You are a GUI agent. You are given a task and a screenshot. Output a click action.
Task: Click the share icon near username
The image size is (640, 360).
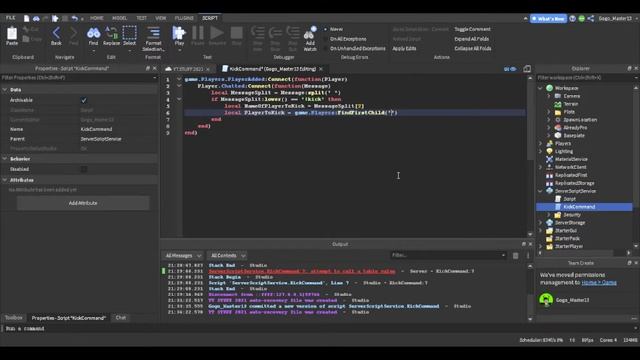pos(591,18)
